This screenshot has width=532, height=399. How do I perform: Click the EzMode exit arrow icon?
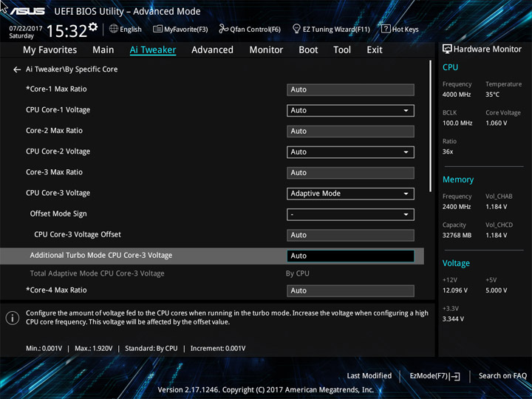coord(455,376)
